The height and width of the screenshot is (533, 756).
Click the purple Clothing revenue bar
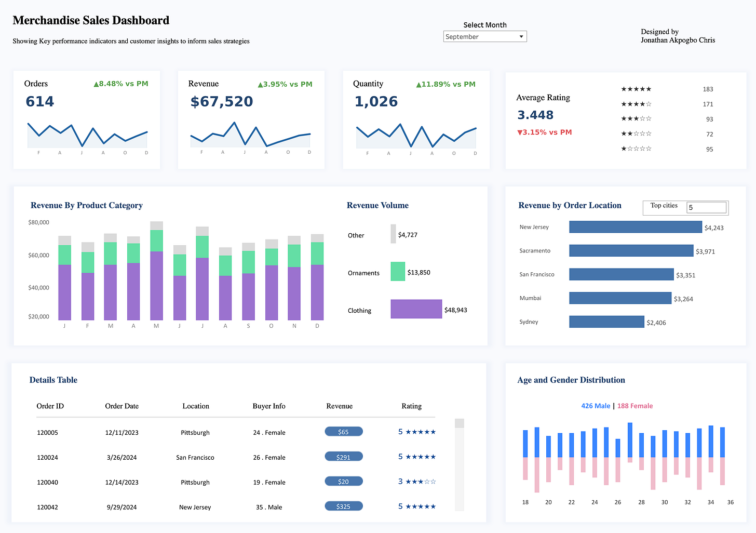[x=416, y=309]
